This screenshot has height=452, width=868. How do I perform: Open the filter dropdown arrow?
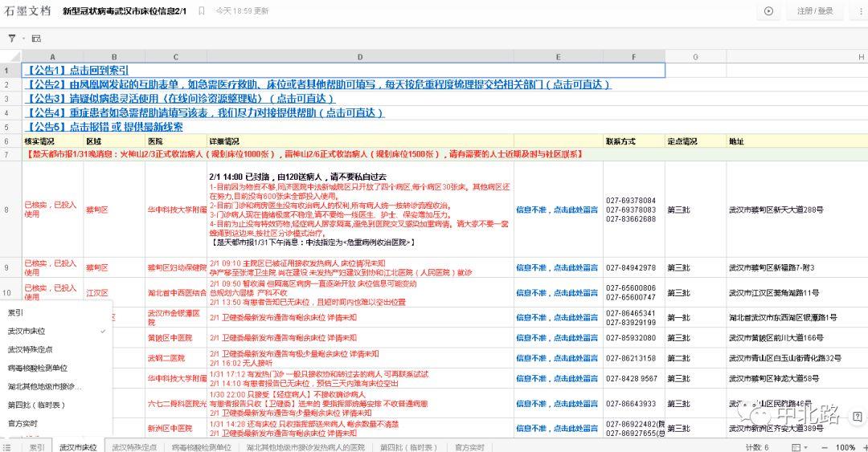[x=24, y=39]
